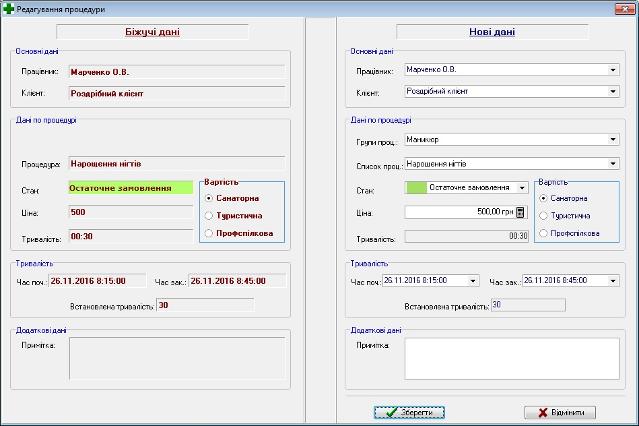
Task: Select Туристична radio in Біжучі дані
Action: coord(209,216)
